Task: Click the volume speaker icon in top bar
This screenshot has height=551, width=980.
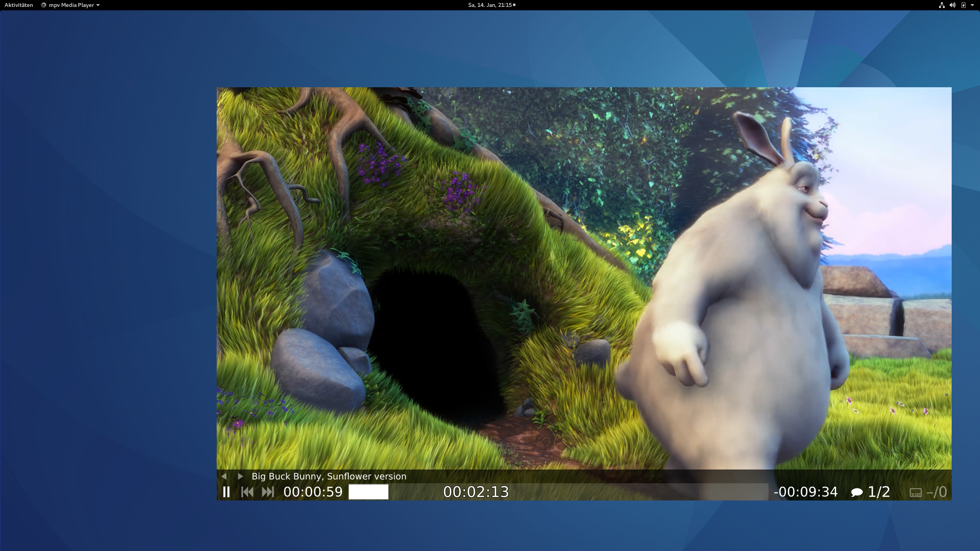Action: click(952, 5)
